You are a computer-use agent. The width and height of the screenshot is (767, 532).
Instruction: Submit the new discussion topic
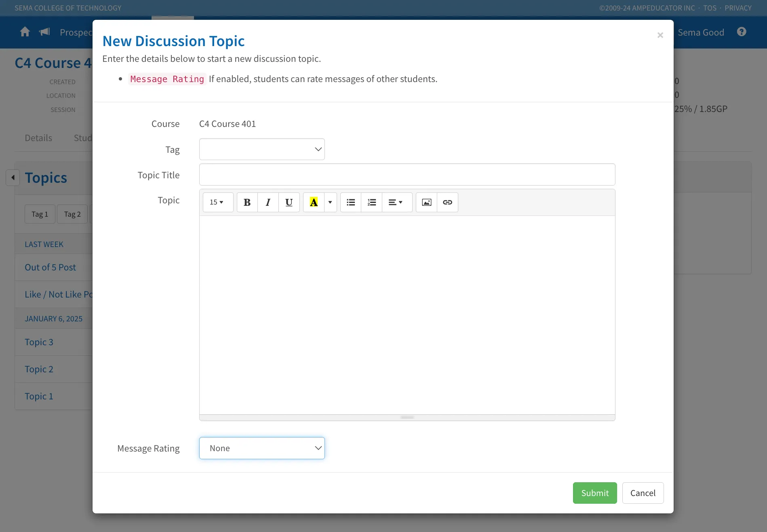tap(595, 493)
